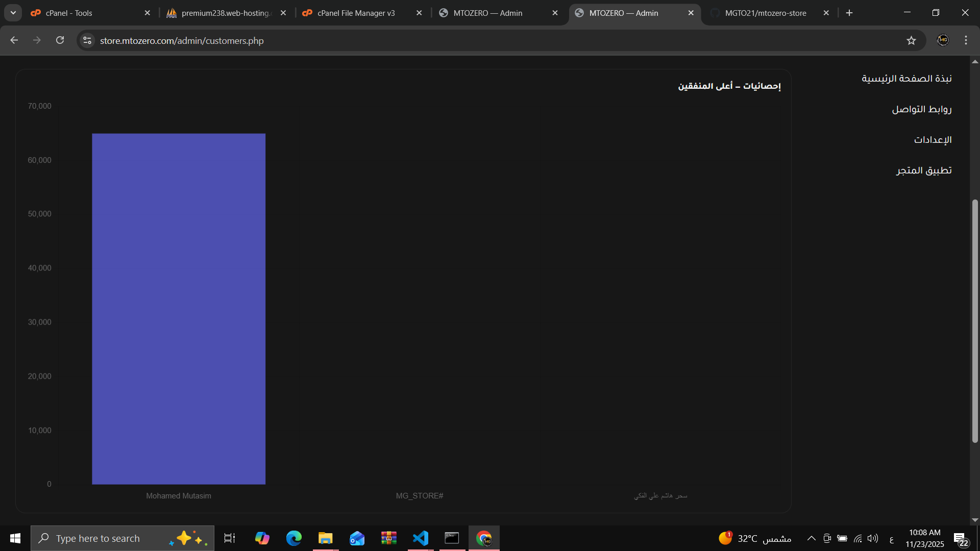This screenshot has height=551, width=980.
Task: Launch Visual Studio Code from the taskbar
Action: click(420, 538)
